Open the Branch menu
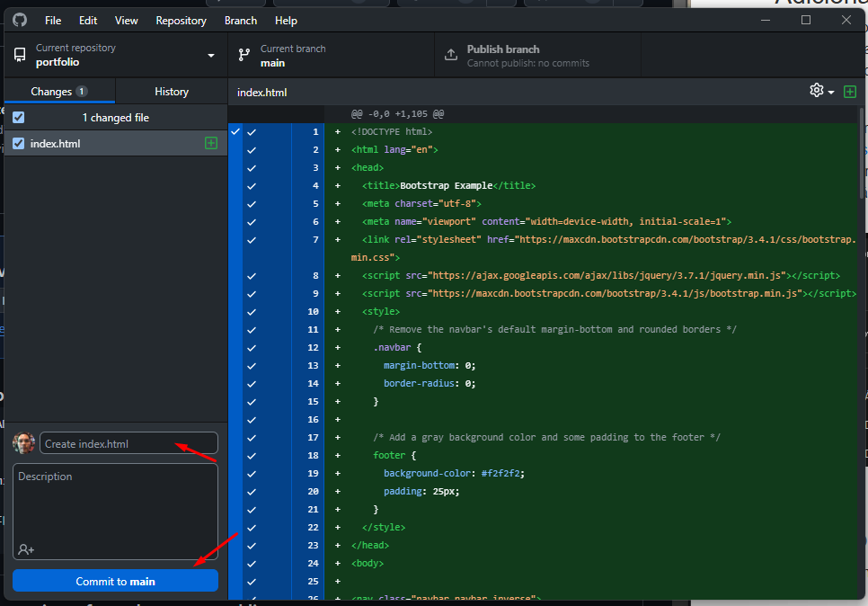Image resolution: width=868 pixels, height=606 pixels. [x=240, y=20]
